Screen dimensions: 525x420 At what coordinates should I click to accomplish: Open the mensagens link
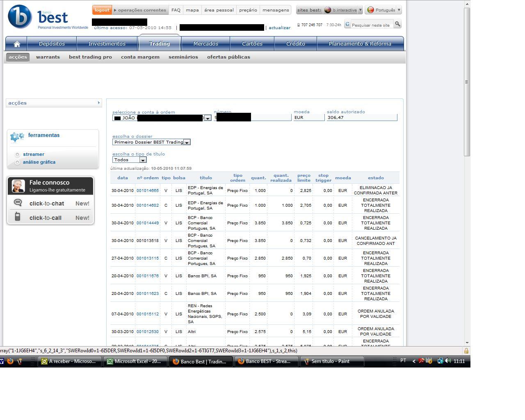pyautogui.click(x=276, y=10)
